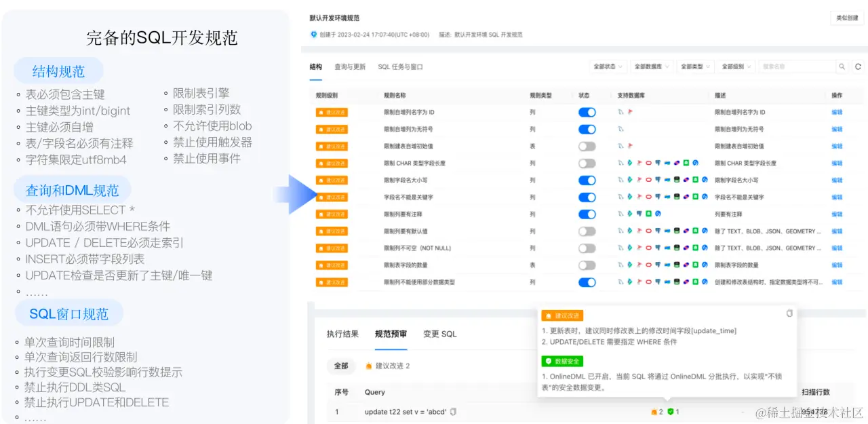Click the red oval Oracle icon in 限制 CHAR 类型字段长度 row
868x424 pixels.
coord(649,163)
